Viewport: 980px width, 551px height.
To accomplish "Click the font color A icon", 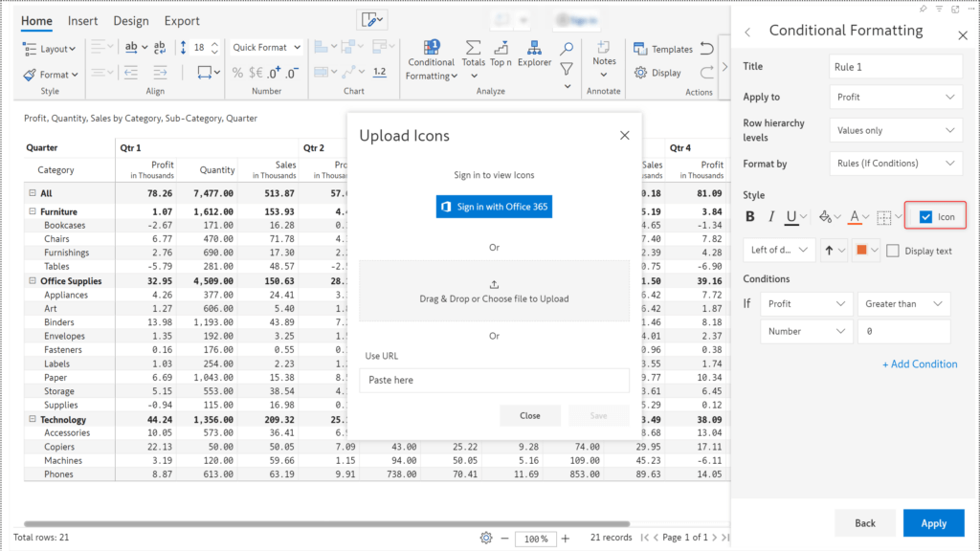I will [855, 216].
